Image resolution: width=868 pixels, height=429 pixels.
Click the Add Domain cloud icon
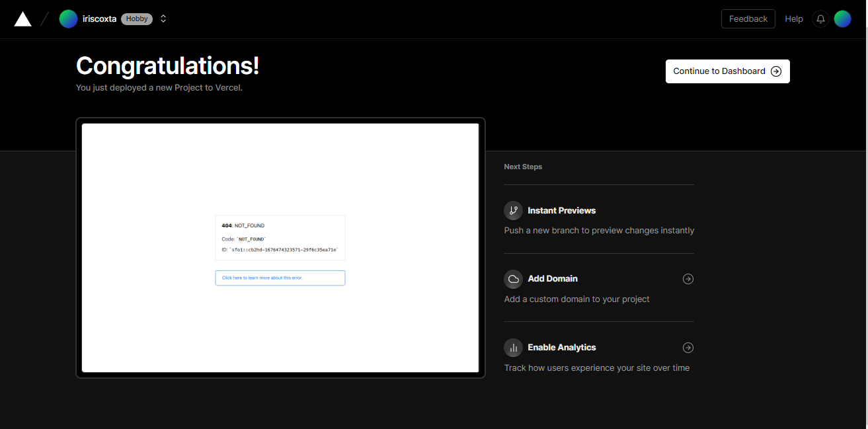tap(513, 279)
